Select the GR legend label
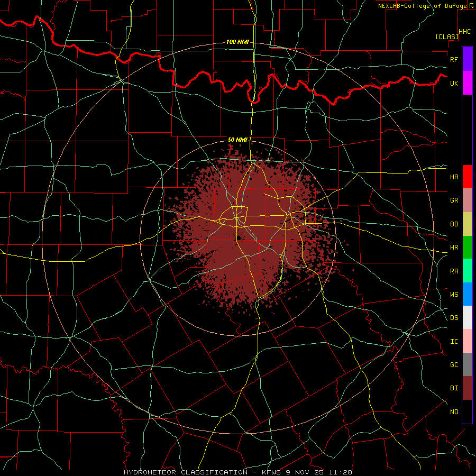Image resolution: width=476 pixels, height=476 pixels. click(x=454, y=200)
